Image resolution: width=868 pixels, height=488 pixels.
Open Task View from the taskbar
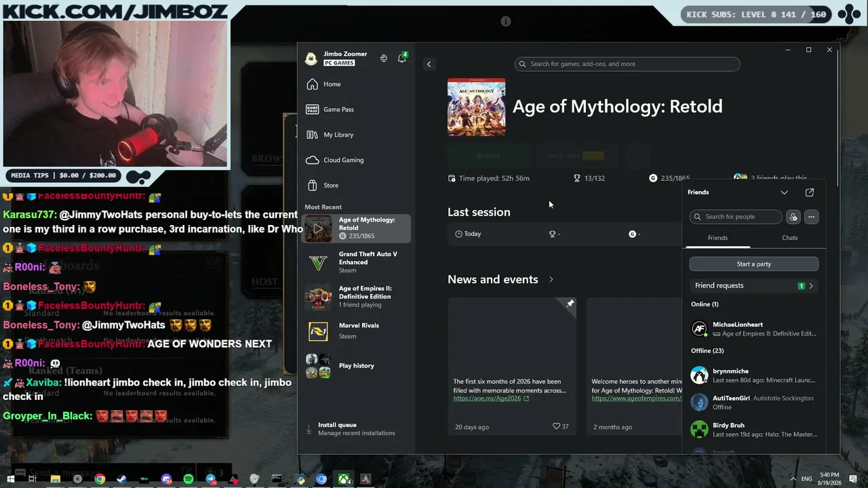tap(33, 479)
